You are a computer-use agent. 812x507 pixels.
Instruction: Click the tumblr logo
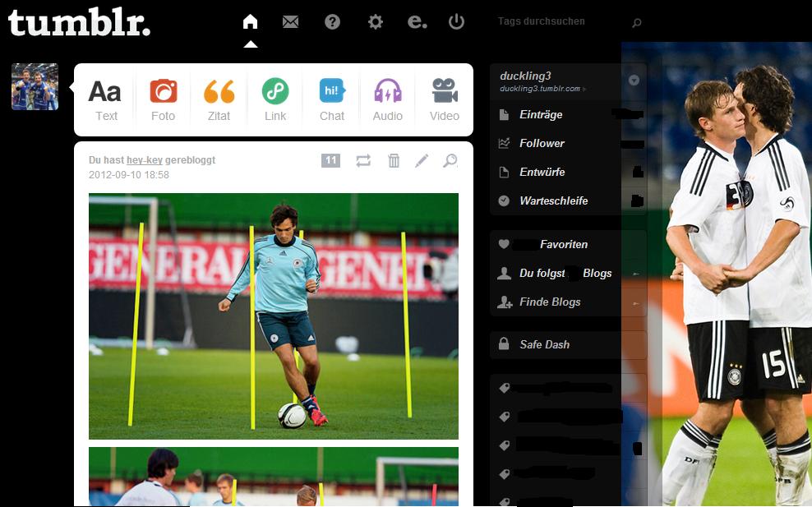pos(79,23)
